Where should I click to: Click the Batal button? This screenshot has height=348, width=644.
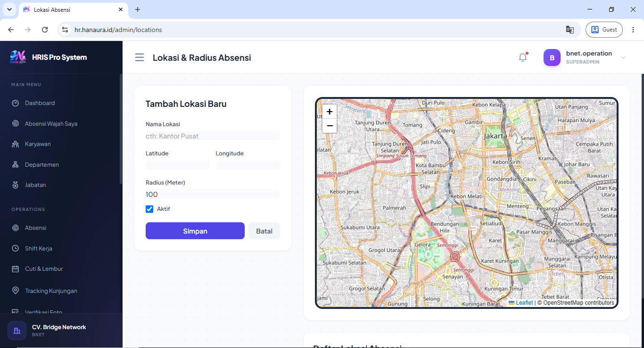(264, 231)
